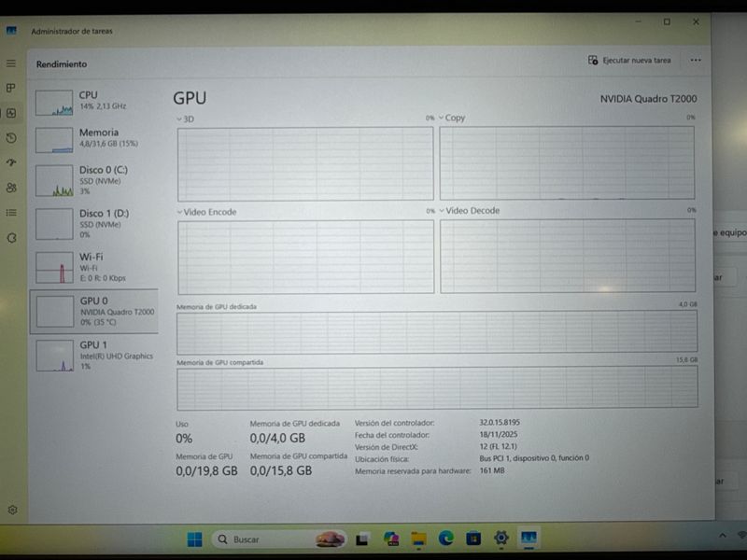Viewport: 747px width, 560px height.
Task: Open the three-dot more options menu
Action: tap(696, 61)
